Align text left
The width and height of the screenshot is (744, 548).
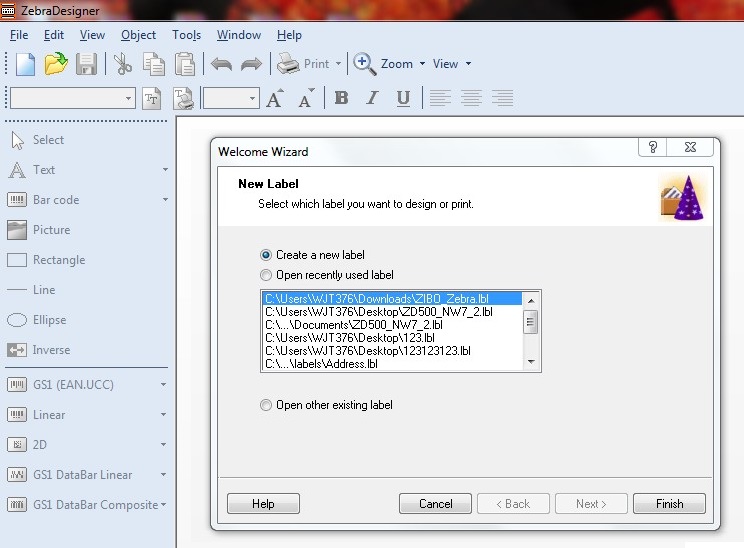[x=440, y=98]
